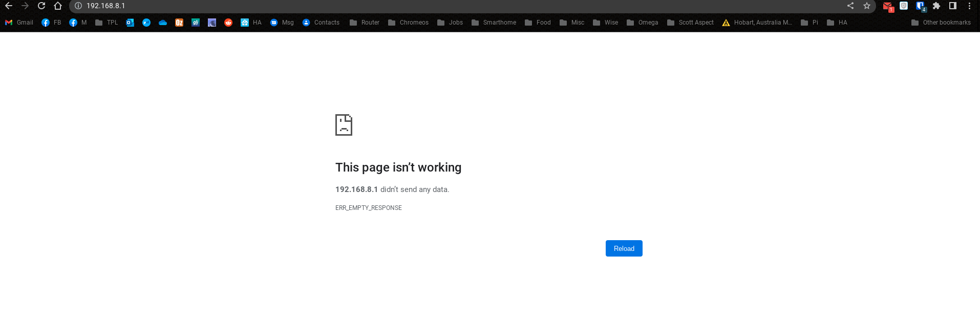
Task: Open the Extensions puzzle menu
Action: click(x=936, y=6)
